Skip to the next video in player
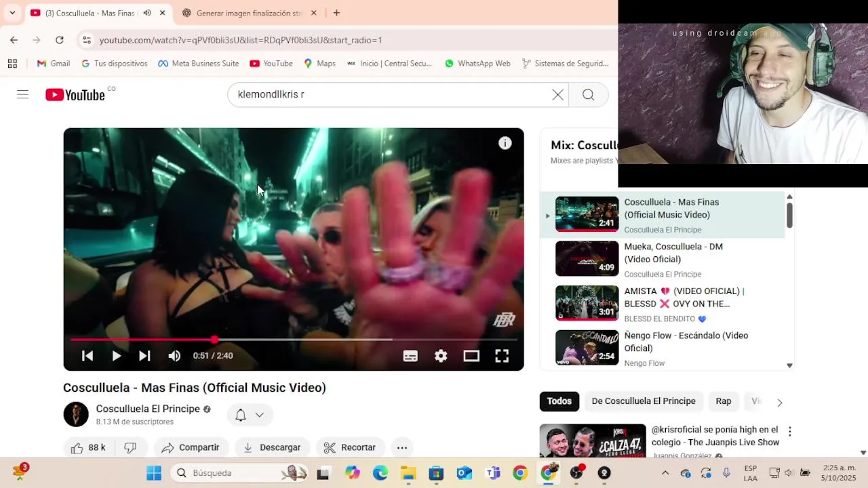The width and height of the screenshot is (868, 488). click(x=144, y=356)
